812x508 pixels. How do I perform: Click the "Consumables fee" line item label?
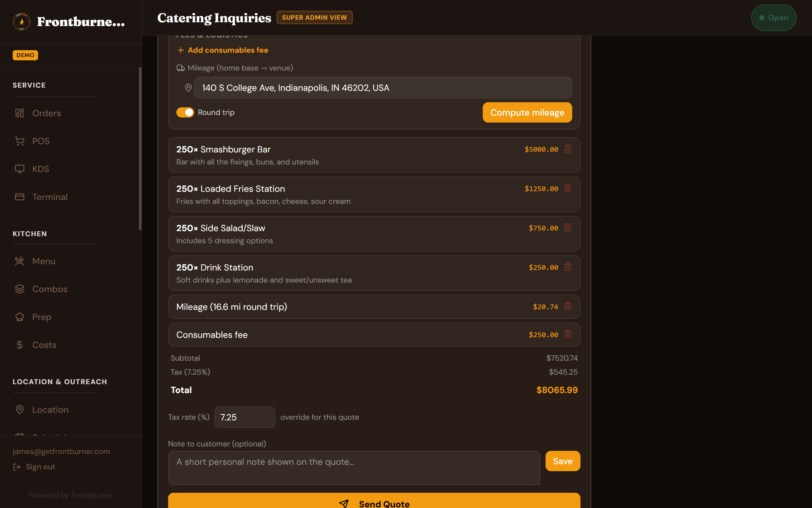point(212,335)
